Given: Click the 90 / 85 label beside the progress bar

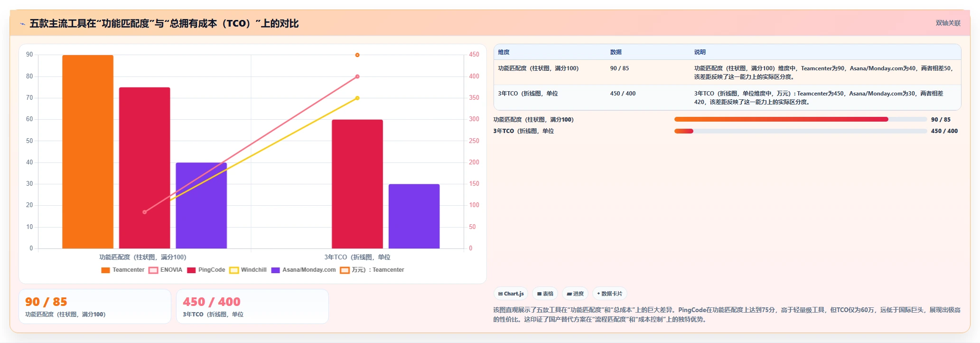Looking at the screenshot, I should (941, 120).
